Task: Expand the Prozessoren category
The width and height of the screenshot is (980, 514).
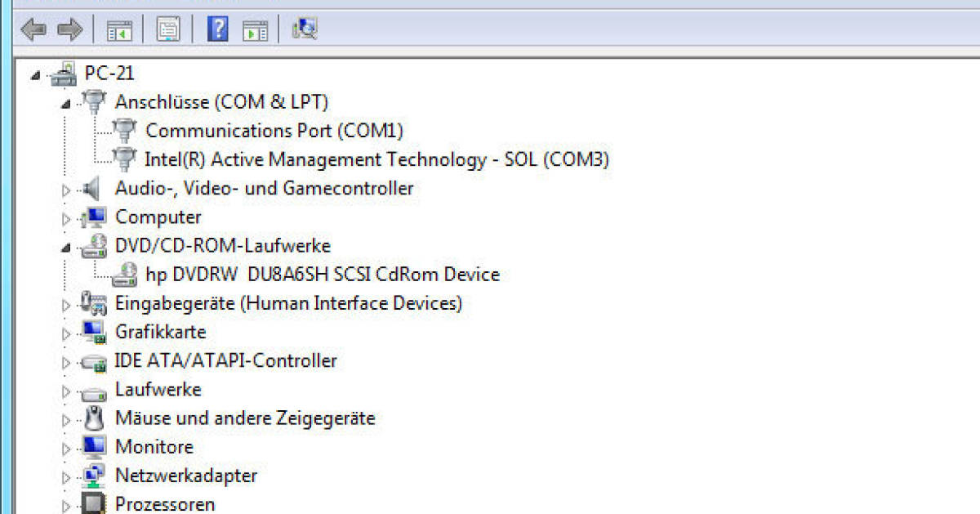Action: (x=65, y=505)
